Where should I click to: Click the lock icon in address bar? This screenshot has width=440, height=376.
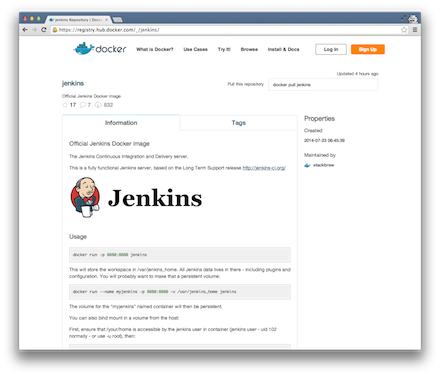(55, 30)
